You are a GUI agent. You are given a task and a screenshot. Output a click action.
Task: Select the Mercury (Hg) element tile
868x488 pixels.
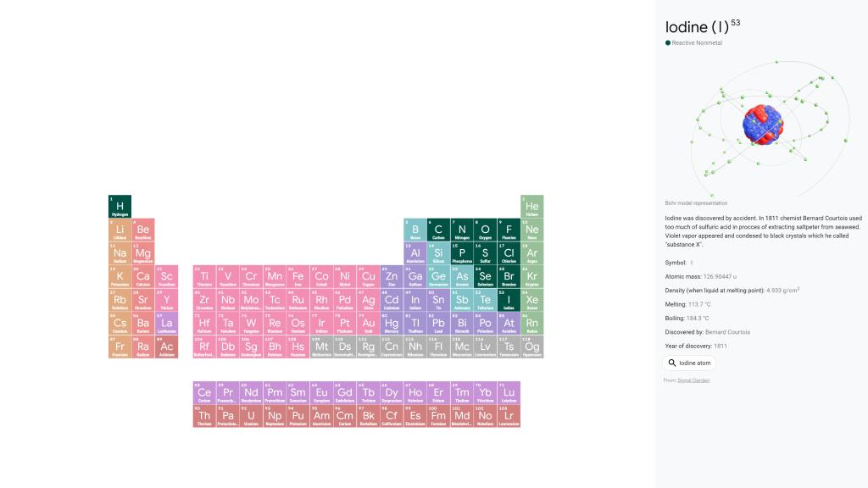[x=392, y=324]
